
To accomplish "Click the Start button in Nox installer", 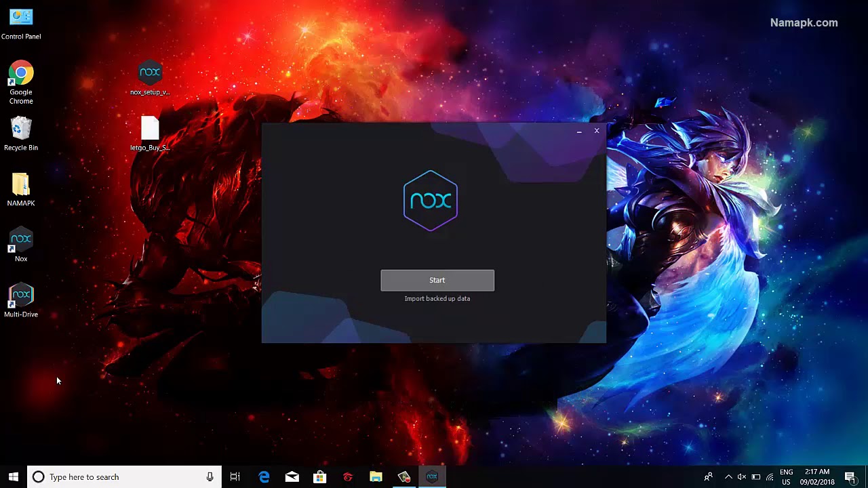I will point(437,280).
